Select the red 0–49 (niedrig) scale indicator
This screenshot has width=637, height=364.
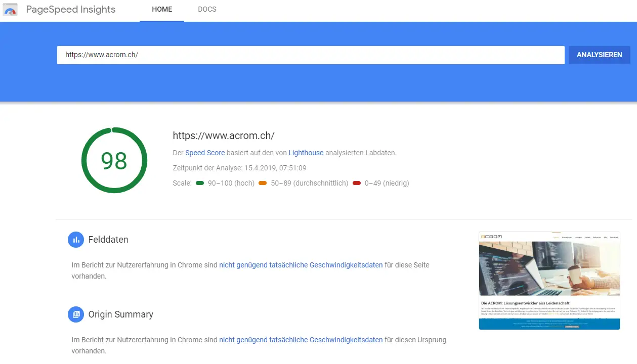point(357,183)
